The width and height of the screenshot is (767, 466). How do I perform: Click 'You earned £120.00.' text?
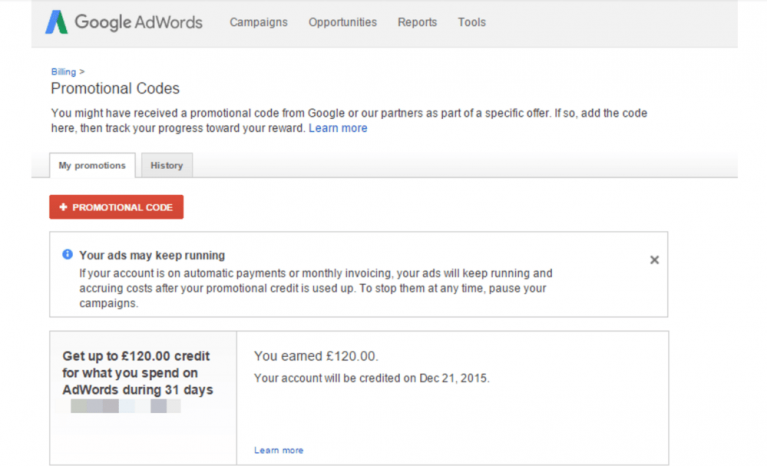[x=316, y=356]
